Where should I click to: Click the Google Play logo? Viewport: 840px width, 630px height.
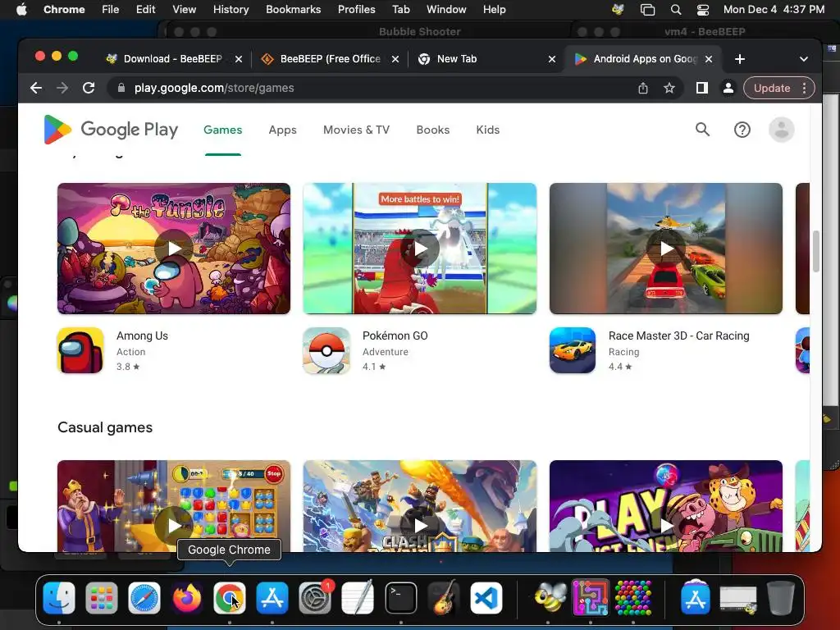click(111, 130)
